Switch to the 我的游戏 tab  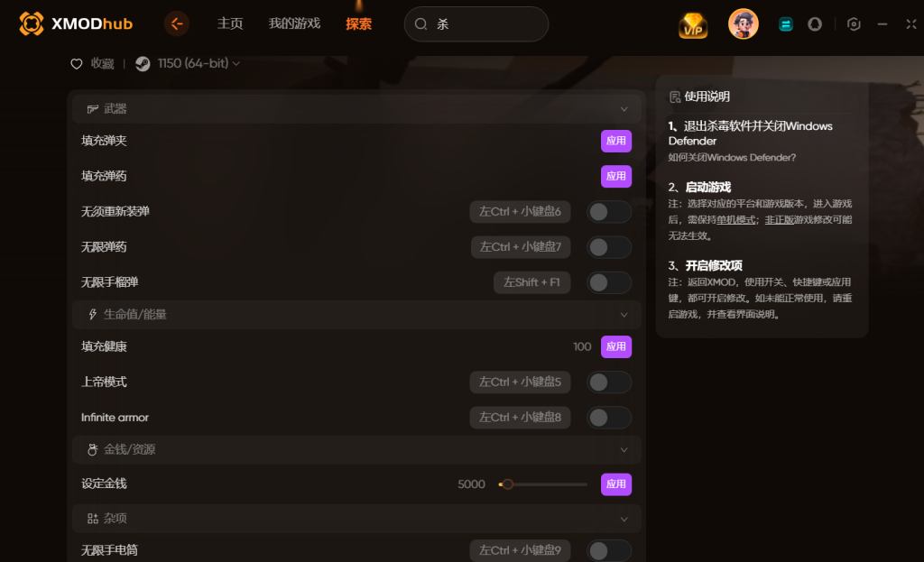pyautogui.click(x=294, y=23)
